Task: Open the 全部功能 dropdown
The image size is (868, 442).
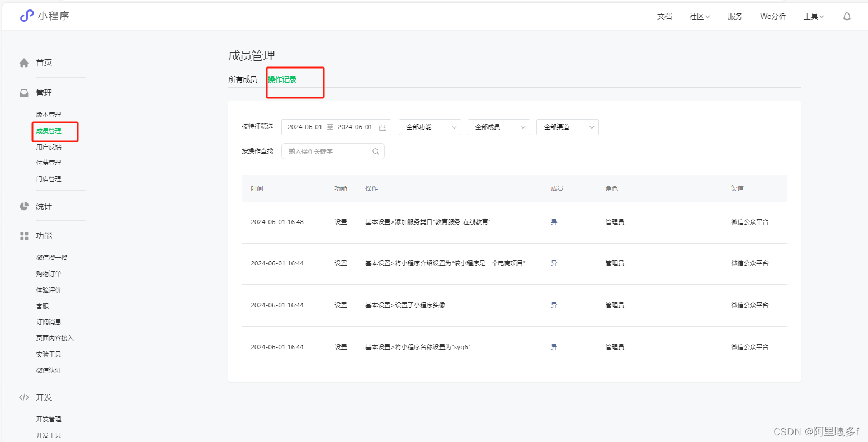Action: (429, 127)
